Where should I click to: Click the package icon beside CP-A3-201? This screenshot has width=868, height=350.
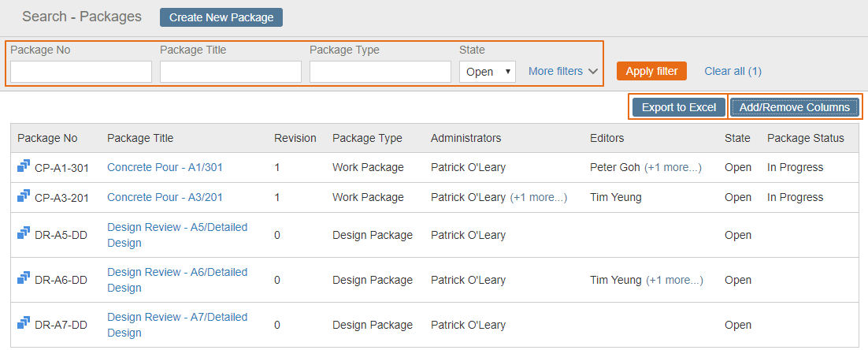click(x=24, y=196)
